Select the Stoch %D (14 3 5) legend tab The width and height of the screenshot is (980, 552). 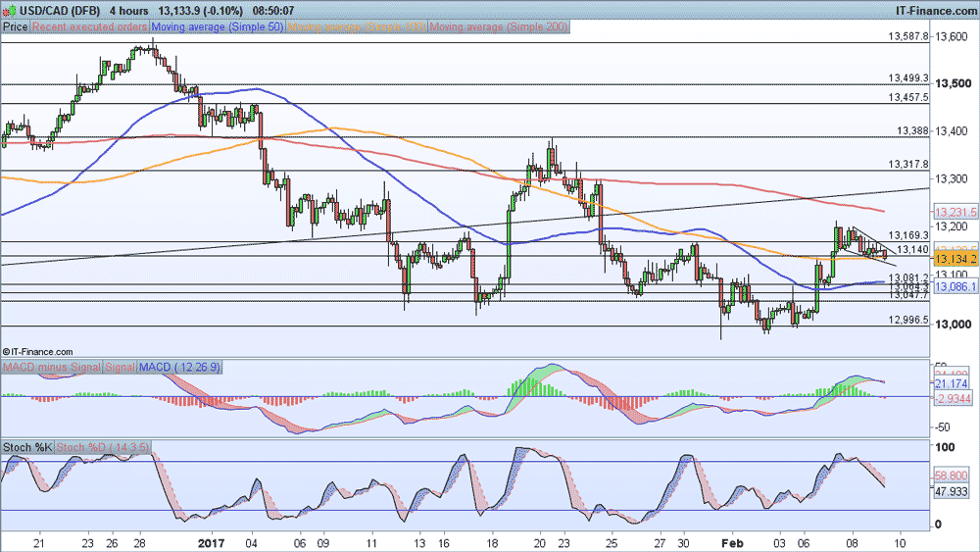103,448
